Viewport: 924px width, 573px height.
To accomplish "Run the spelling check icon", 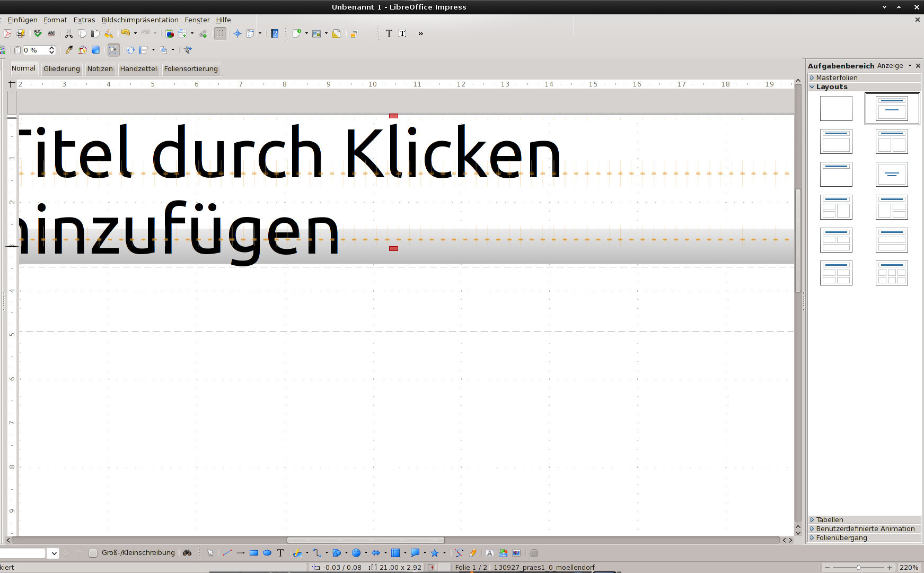I will coord(38,33).
